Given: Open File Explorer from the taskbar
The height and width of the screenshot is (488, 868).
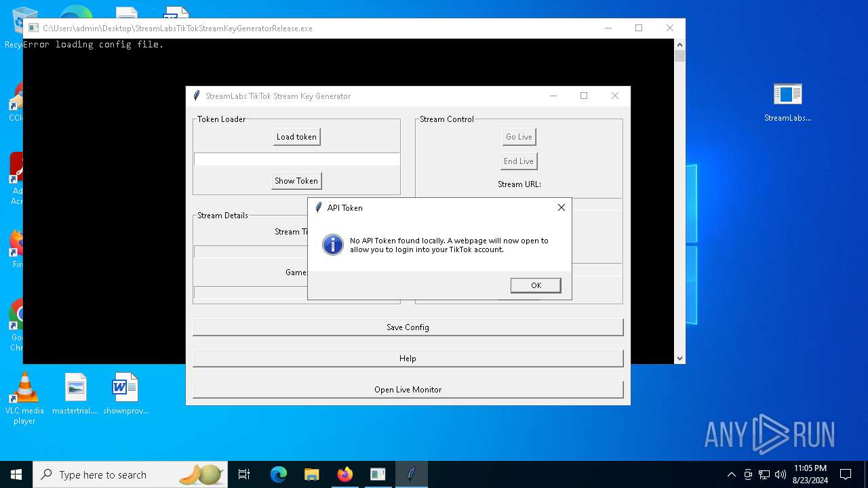Looking at the screenshot, I should (311, 474).
